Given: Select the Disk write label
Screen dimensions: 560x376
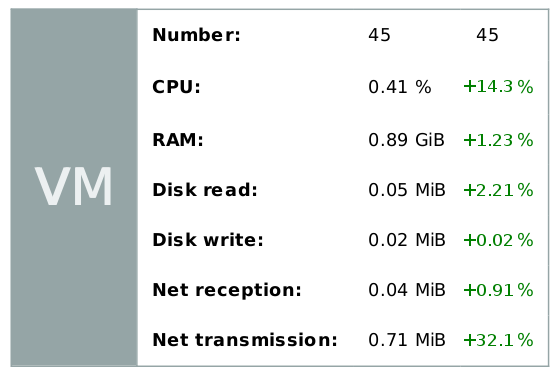Looking at the screenshot, I should [208, 240].
